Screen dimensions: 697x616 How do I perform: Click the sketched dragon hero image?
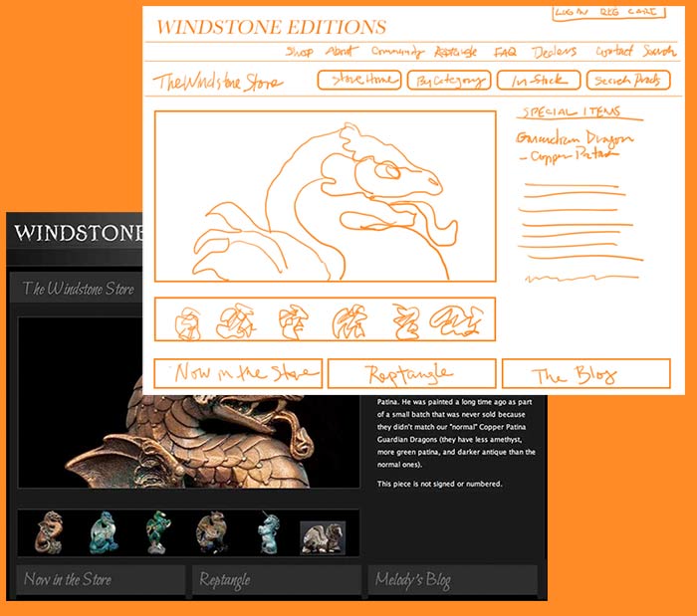(x=325, y=196)
